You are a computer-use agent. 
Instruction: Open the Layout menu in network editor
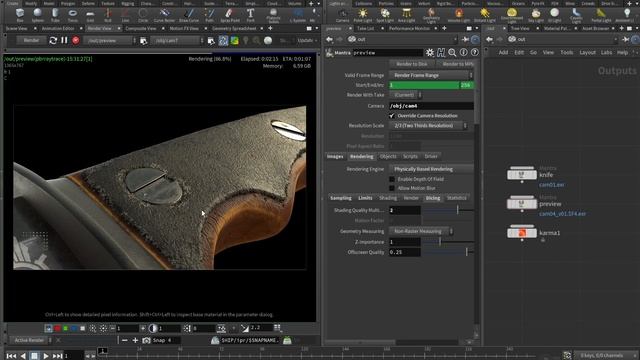tap(587, 53)
